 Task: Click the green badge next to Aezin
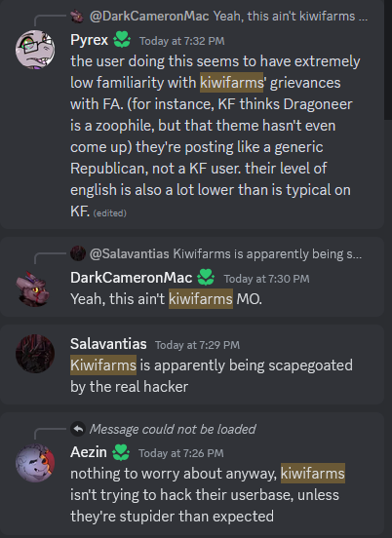(121, 452)
